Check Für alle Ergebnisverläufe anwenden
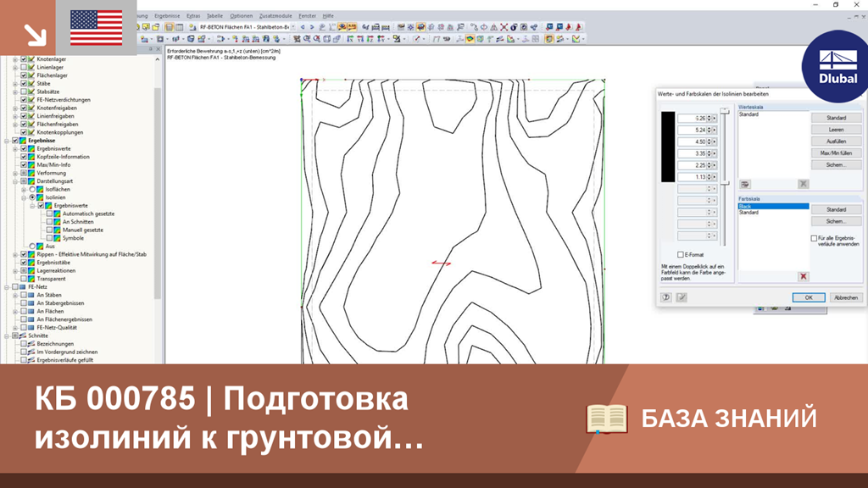Image resolution: width=868 pixels, height=488 pixels. pos(814,238)
